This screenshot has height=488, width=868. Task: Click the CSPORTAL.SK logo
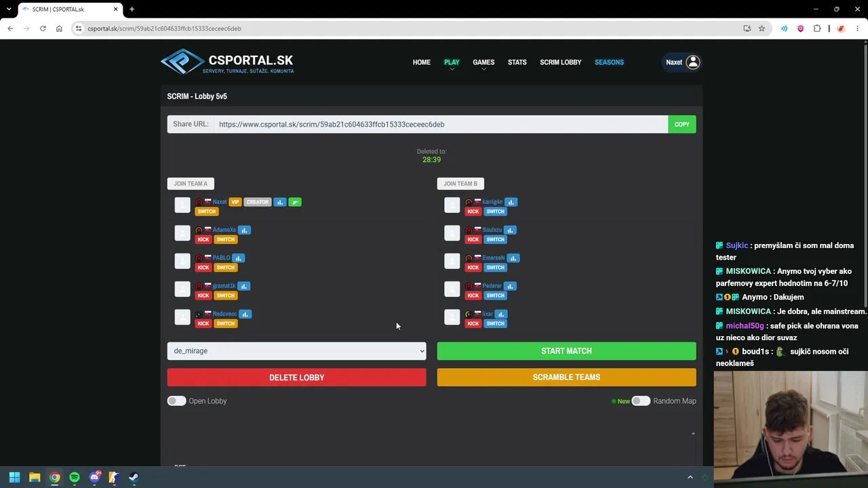[x=227, y=62]
